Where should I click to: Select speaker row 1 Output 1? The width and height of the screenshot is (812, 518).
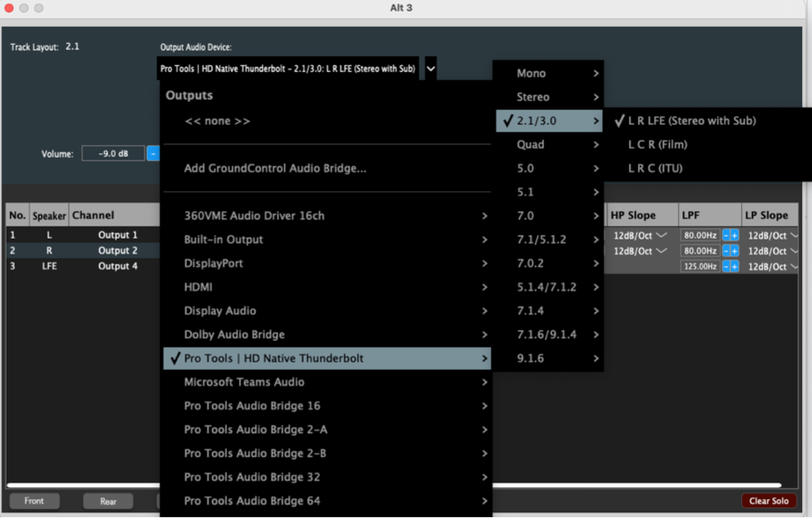click(x=83, y=235)
